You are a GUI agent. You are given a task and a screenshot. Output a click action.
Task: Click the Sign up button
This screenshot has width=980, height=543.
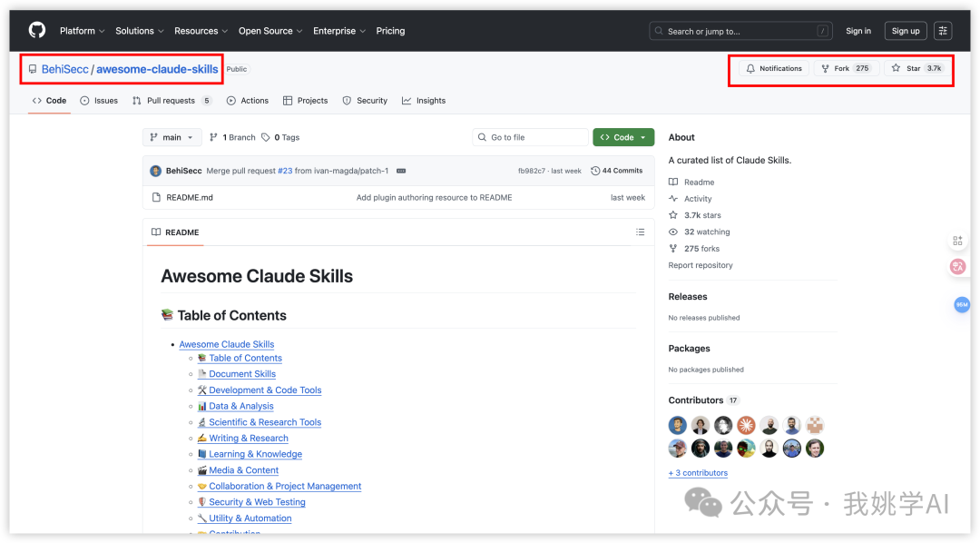point(905,31)
